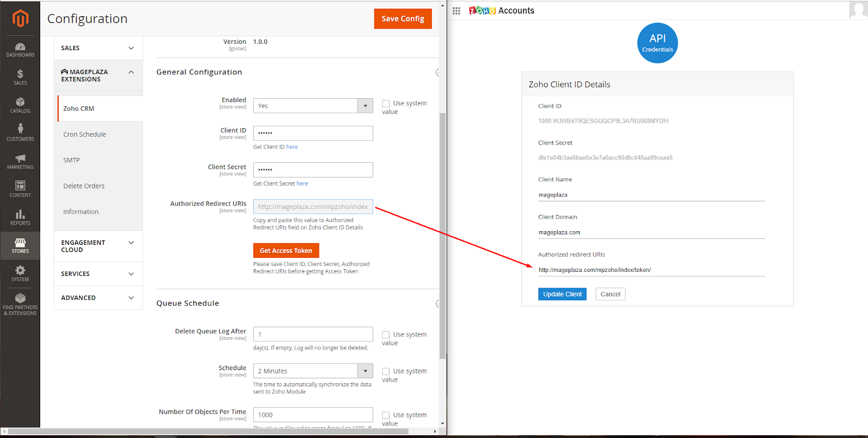Collapse the General Configuration section
The height and width of the screenshot is (438, 868).
(x=438, y=72)
